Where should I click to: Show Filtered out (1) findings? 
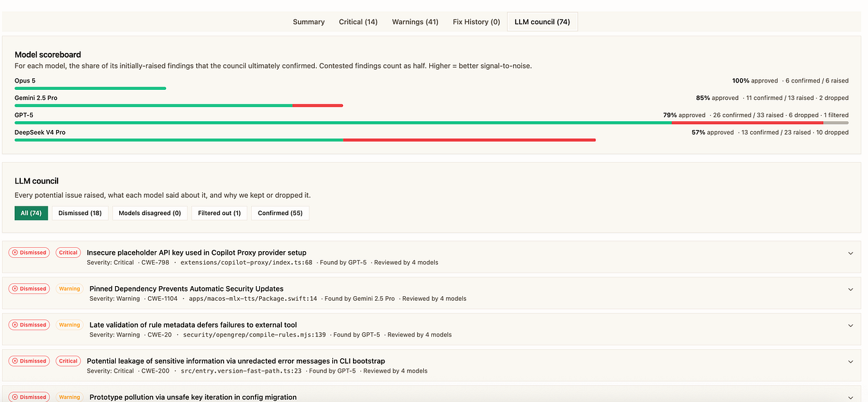pyautogui.click(x=220, y=213)
